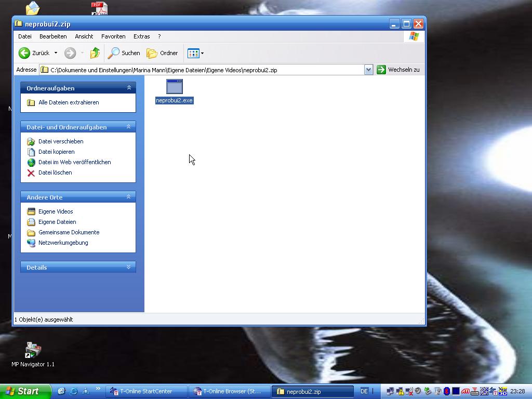The image size is (532, 399).
Task: Select the neprobui2.exe file icon
Action: [174, 87]
